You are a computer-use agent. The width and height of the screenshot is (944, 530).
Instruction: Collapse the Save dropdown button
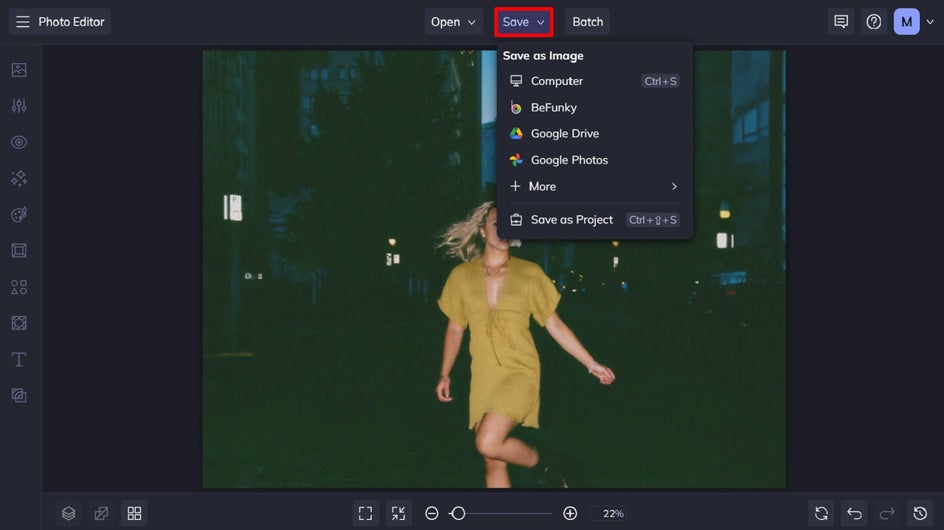coord(524,22)
